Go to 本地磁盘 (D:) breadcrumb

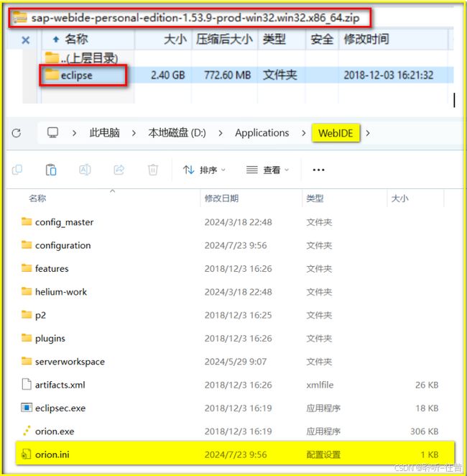177,133
